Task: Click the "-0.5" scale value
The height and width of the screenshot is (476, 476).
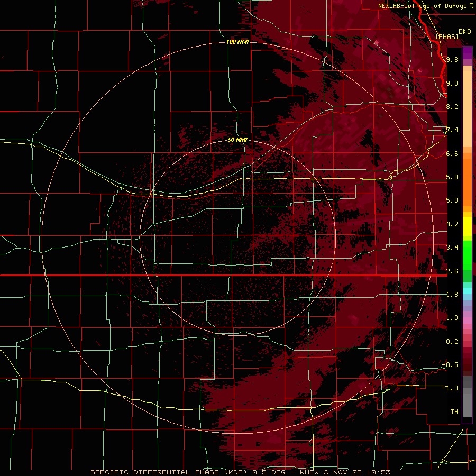Action: coord(451,364)
